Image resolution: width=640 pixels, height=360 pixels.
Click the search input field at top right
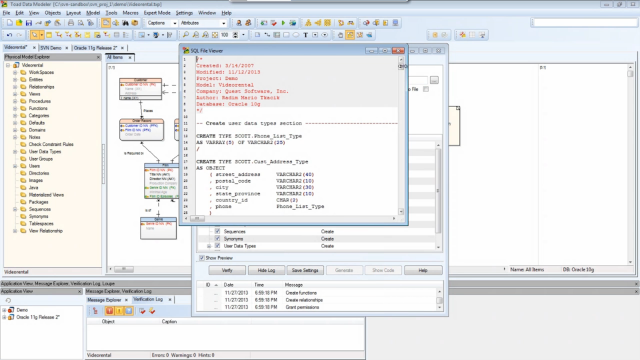(586, 23)
